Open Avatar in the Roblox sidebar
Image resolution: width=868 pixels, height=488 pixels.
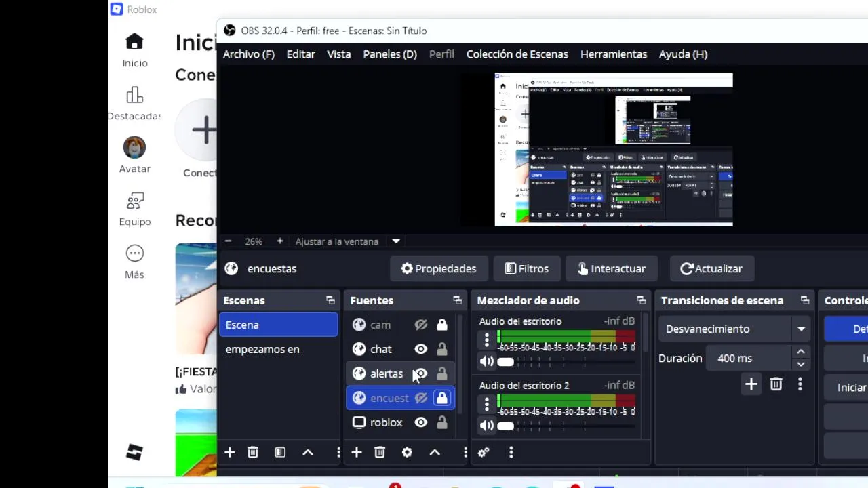[x=134, y=156]
